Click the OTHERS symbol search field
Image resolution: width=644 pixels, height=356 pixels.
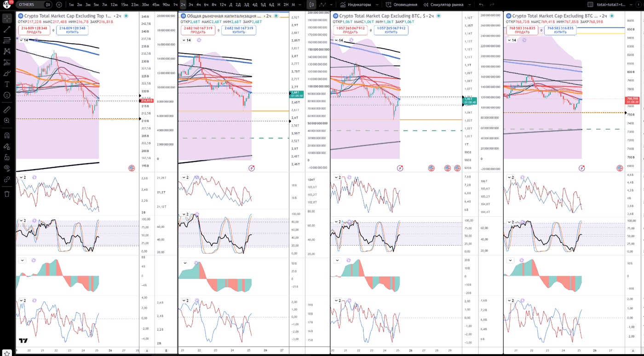(x=34, y=5)
